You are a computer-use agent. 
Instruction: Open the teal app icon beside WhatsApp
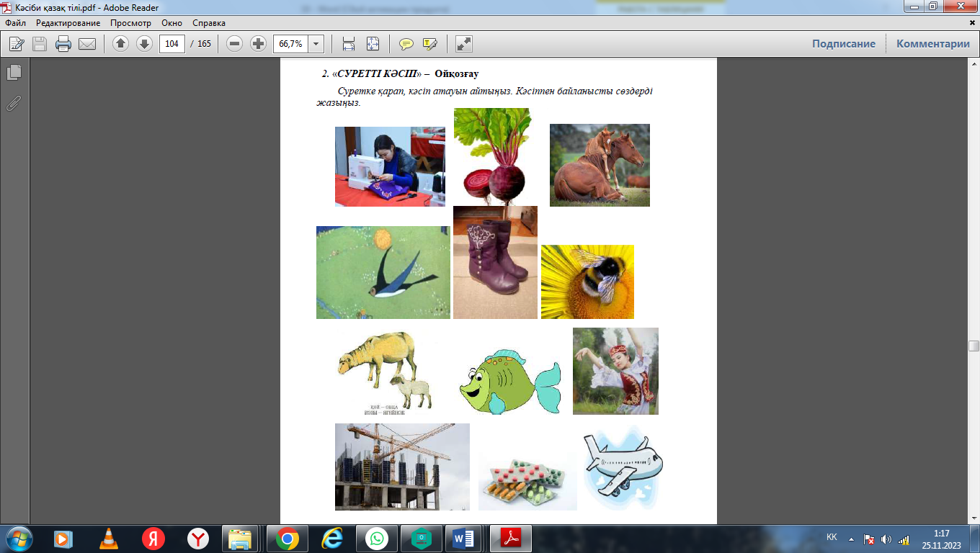[x=421, y=539]
